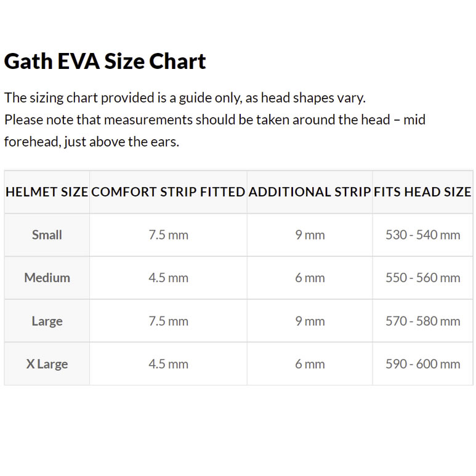This screenshot has height=476, width=476.
Task: Select the Small helmet size cell
Action: [x=47, y=235]
